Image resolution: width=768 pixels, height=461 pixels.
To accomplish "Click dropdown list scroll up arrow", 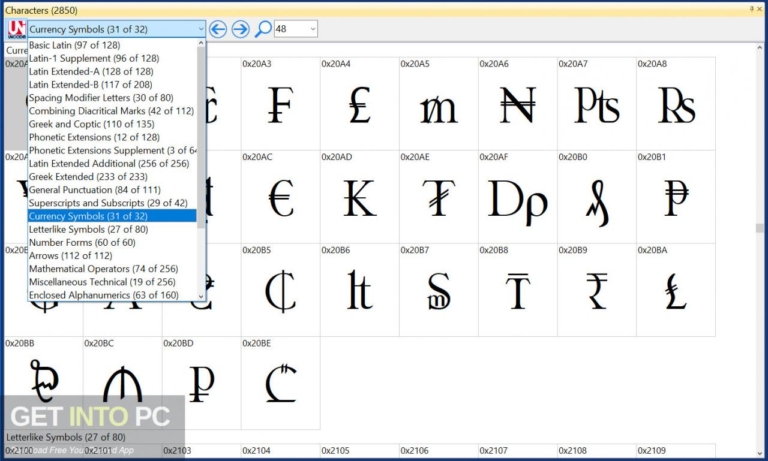I will point(201,44).
